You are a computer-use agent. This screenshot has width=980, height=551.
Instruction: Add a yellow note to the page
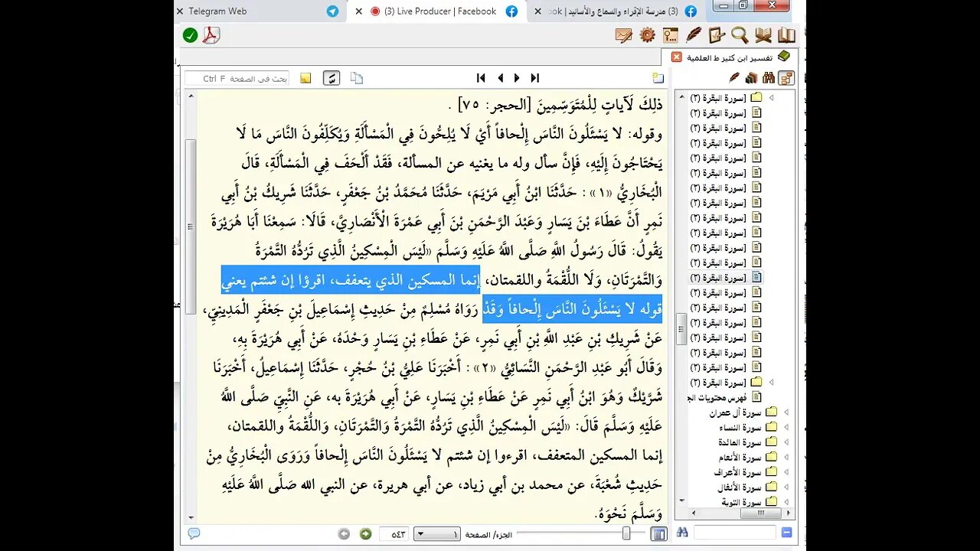pyautogui.click(x=305, y=78)
